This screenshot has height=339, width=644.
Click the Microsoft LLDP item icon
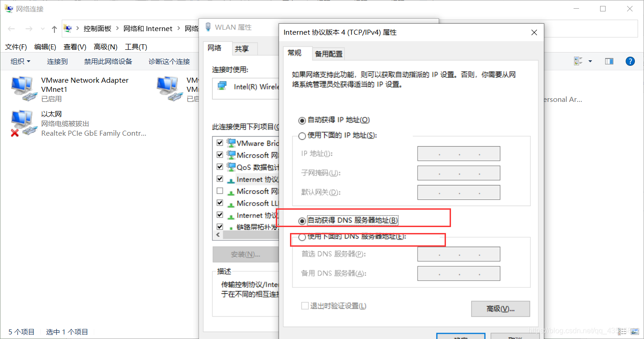coord(231,203)
